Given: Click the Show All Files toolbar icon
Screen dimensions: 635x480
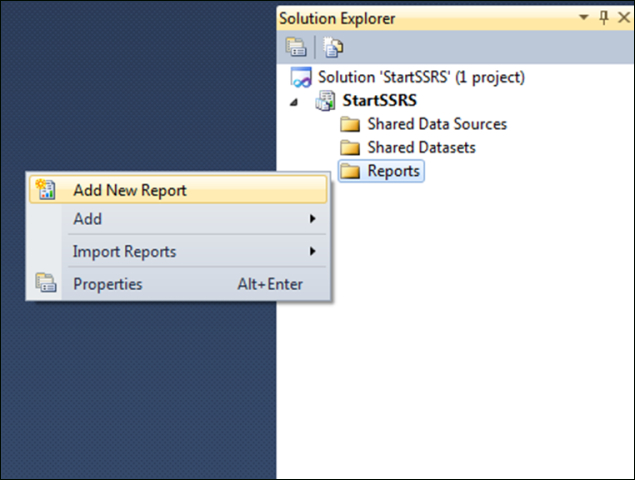Looking at the screenshot, I should click(333, 47).
